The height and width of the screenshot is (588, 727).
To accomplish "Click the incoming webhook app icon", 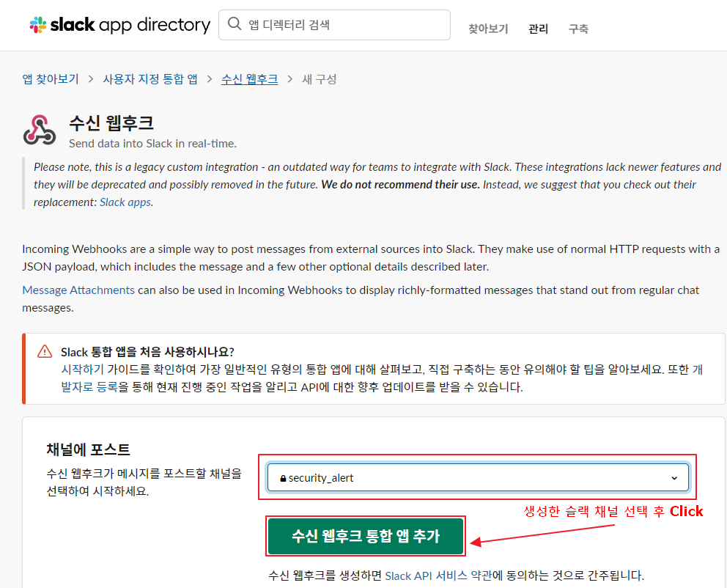I will 40,130.
